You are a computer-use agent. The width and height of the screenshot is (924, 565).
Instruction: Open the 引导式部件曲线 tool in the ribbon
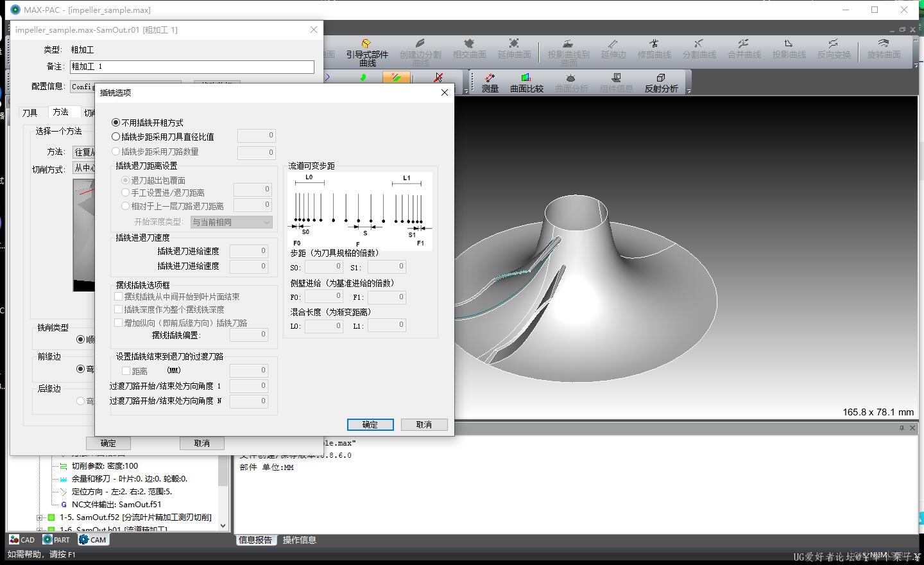point(367,52)
